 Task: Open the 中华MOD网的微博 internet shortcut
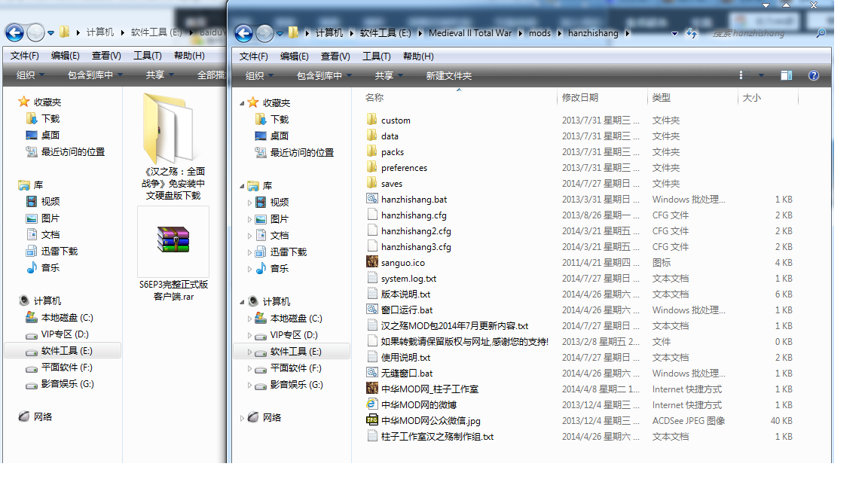point(418,405)
